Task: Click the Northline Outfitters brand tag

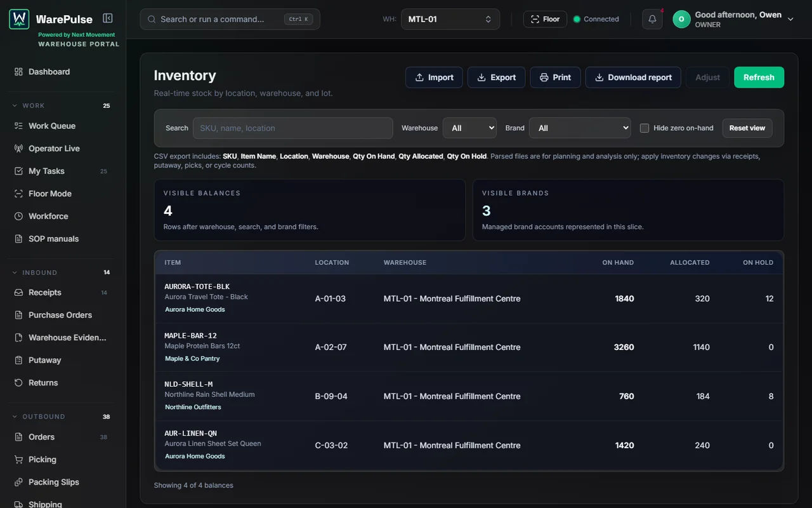Action: tap(193, 408)
